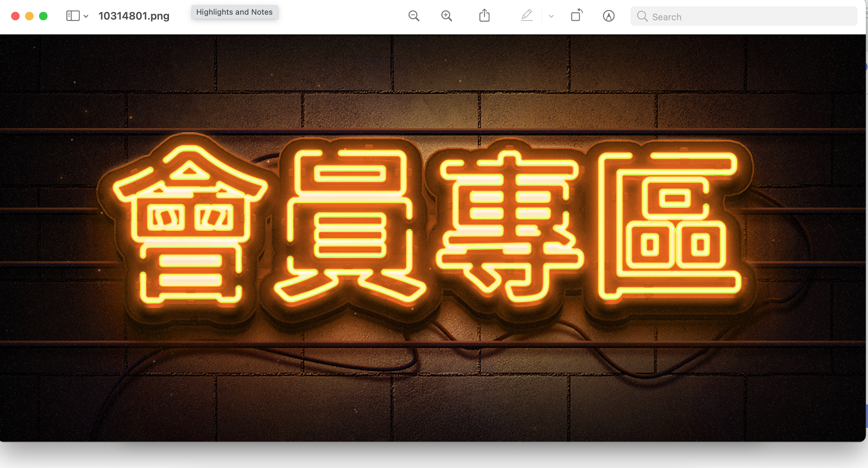Open the Share menu
The image size is (868, 468).
484,16
